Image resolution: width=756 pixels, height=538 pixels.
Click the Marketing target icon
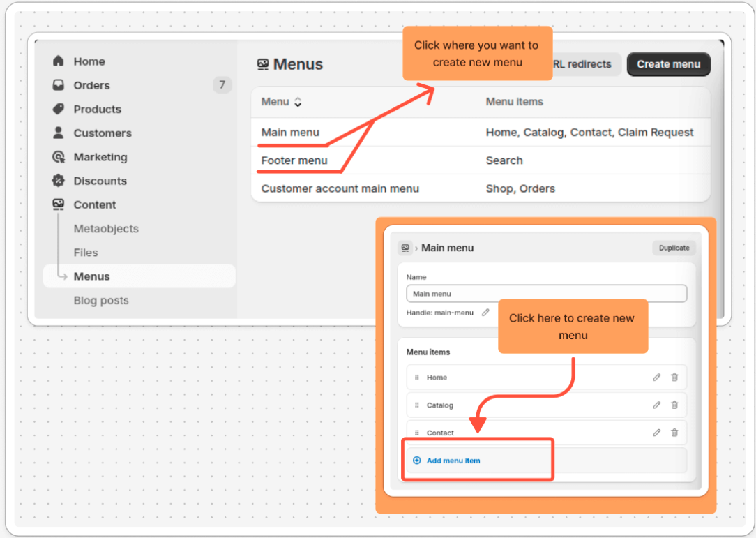coord(59,157)
